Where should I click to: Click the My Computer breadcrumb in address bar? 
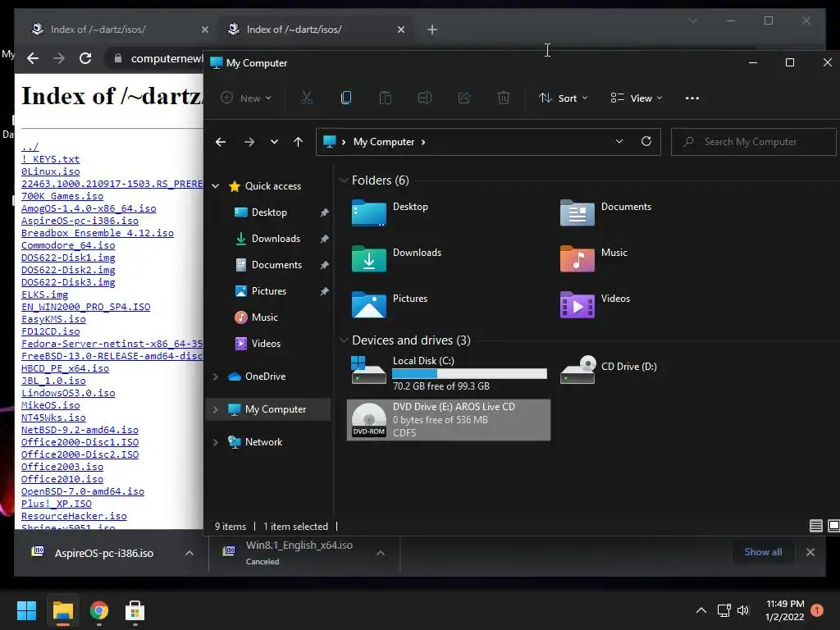(x=384, y=142)
